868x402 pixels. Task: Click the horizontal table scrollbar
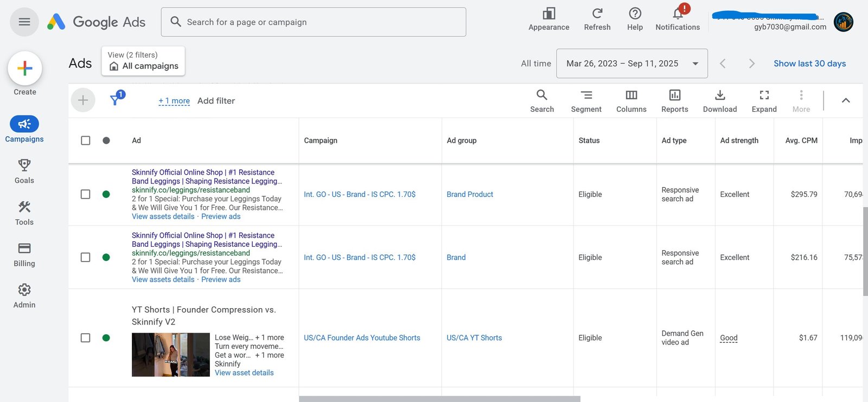pyautogui.click(x=439, y=399)
